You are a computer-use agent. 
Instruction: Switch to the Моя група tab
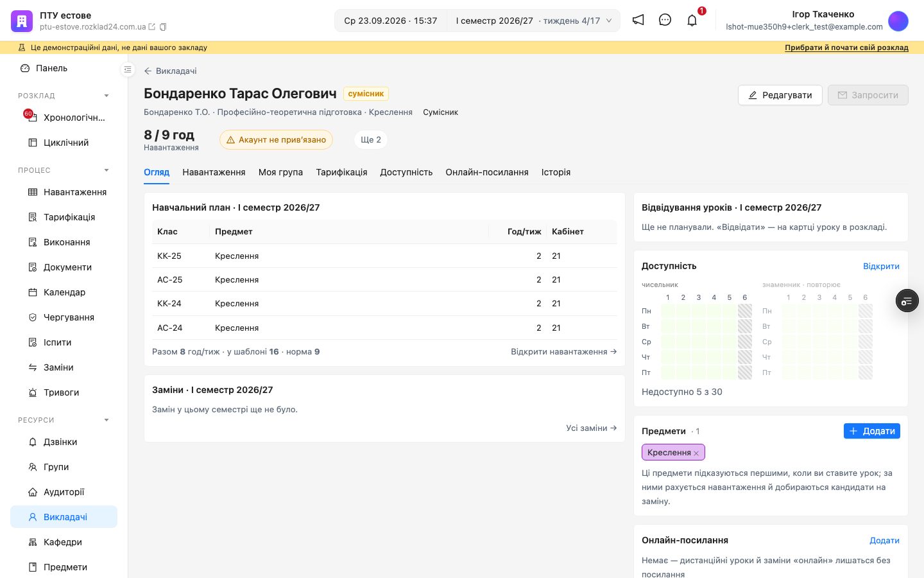pyautogui.click(x=280, y=172)
